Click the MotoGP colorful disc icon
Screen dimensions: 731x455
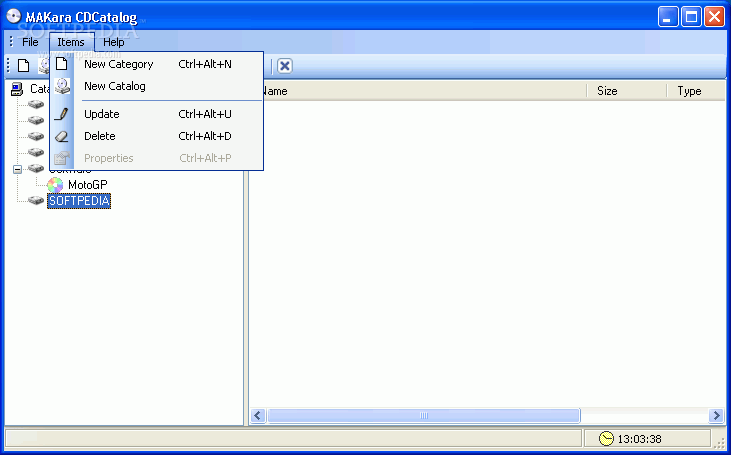[x=55, y=185]
